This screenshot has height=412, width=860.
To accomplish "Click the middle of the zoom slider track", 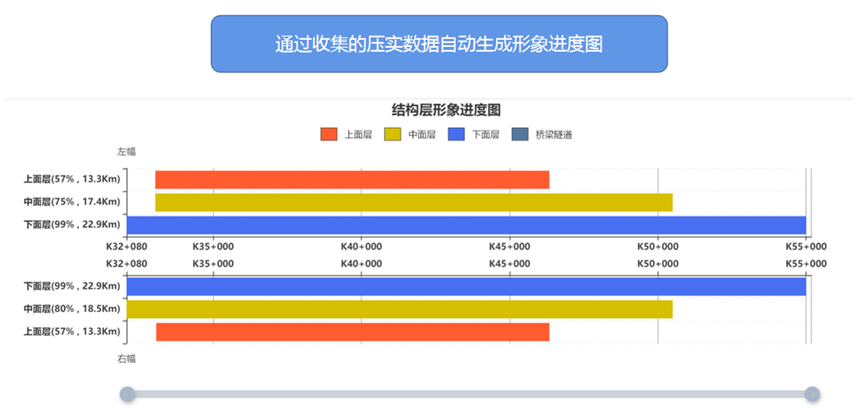I will tap(469, 394).
